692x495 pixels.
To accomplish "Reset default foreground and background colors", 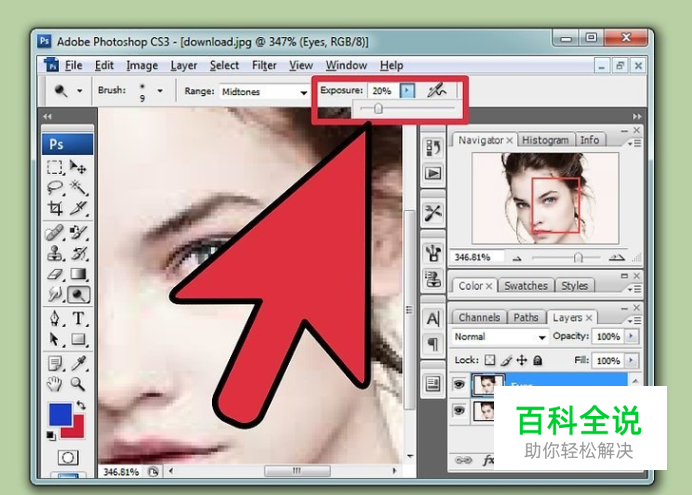I will coord(51,435).
